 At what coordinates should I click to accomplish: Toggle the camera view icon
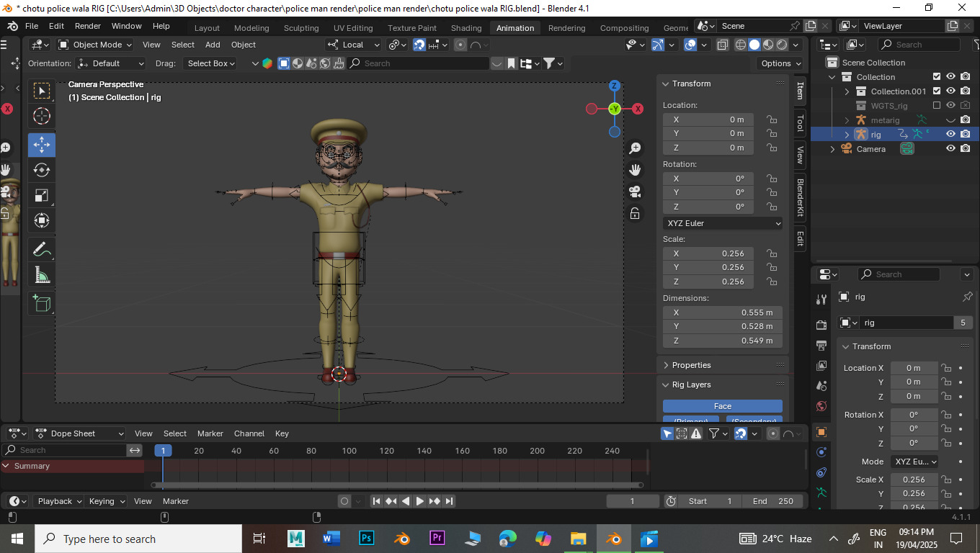pos(635,192)
